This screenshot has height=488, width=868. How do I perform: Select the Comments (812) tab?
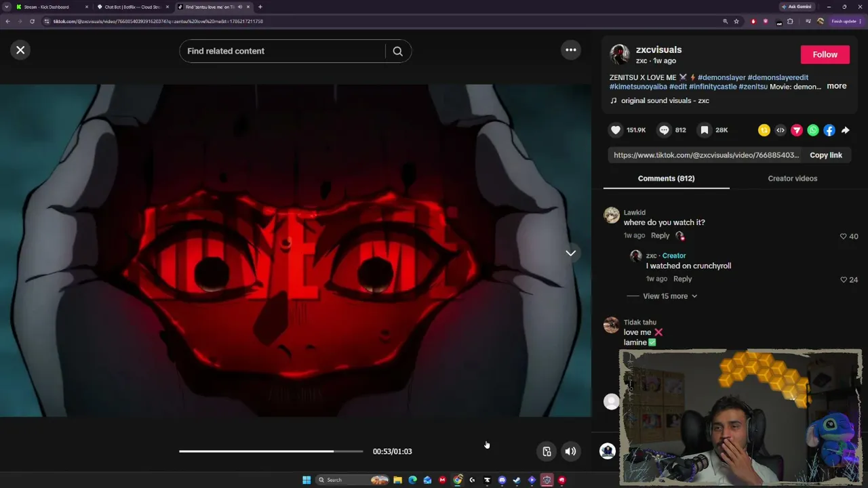coord(667,178)
